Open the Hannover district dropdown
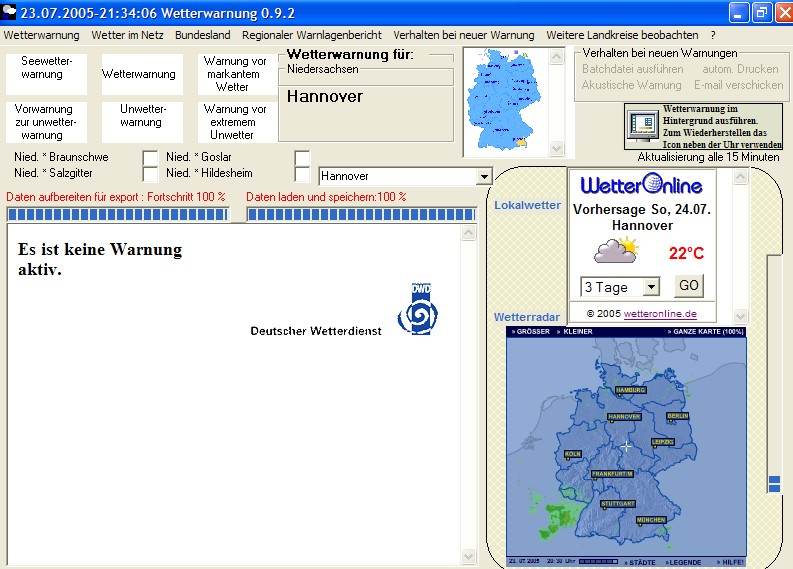793x569 pixels. tap(484, 177)
